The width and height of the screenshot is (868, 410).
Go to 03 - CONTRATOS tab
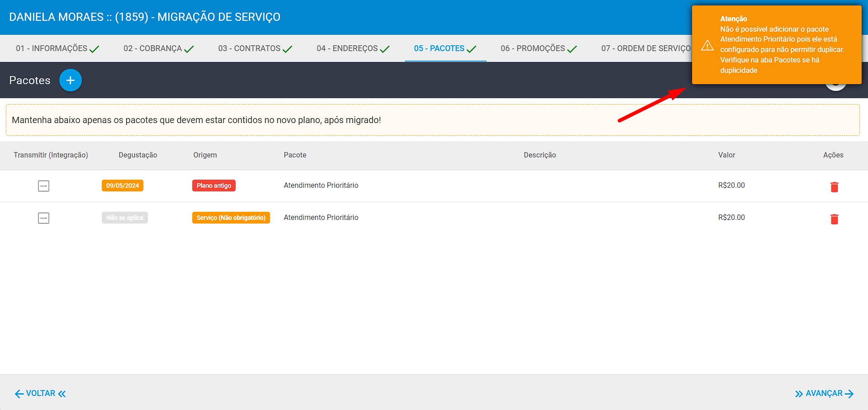255,48
